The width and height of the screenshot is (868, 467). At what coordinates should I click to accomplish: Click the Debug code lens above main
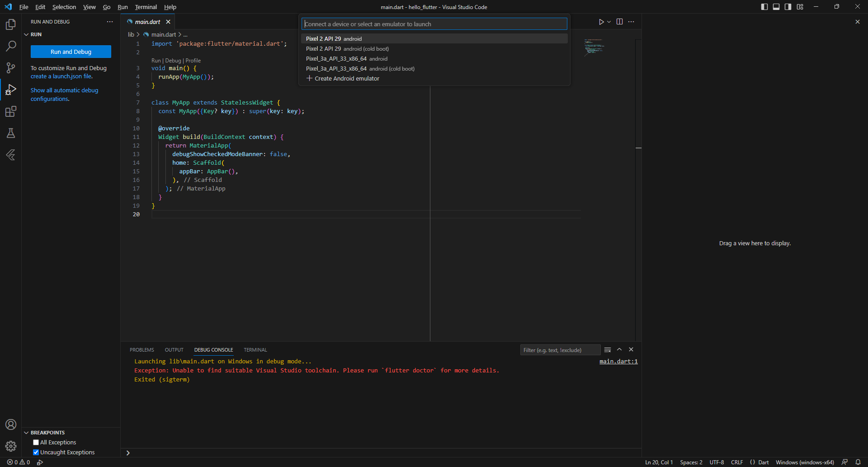173,61
